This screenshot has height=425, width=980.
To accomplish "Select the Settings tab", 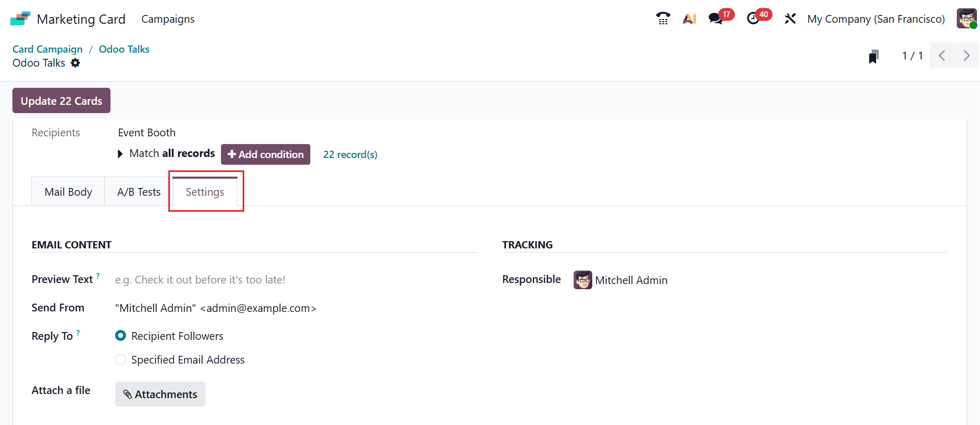I will 205,192.
